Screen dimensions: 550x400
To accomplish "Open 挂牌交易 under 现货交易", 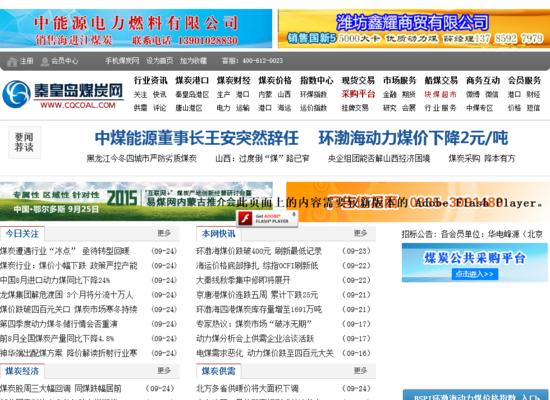I will point(355,108).
